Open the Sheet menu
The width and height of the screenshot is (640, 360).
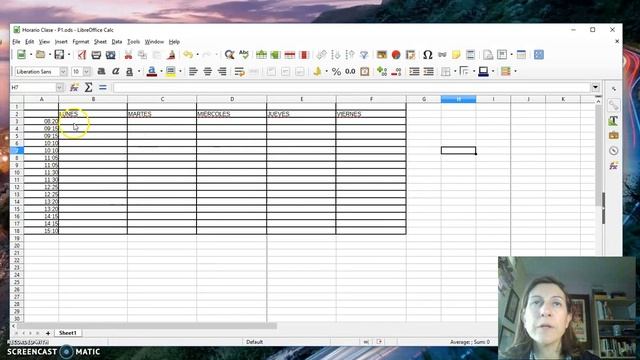point(100,42)
